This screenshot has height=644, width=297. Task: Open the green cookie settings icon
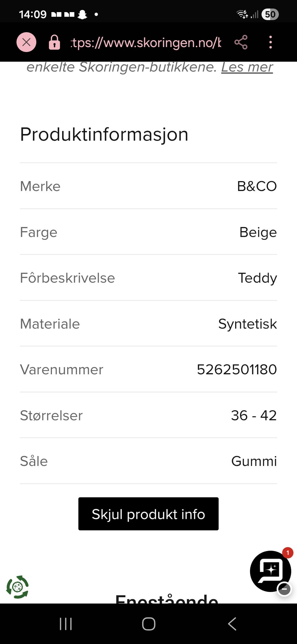coord(18,587)
